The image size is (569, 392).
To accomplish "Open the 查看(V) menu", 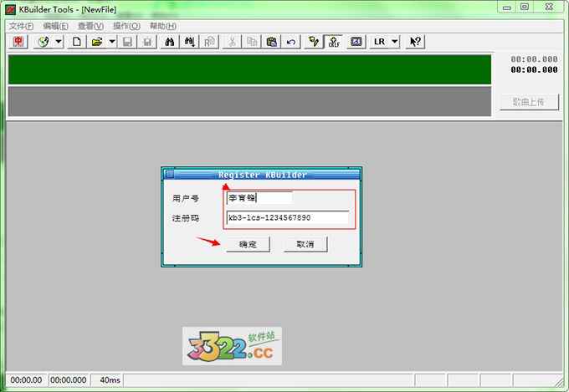I will [x=90, y=26].
